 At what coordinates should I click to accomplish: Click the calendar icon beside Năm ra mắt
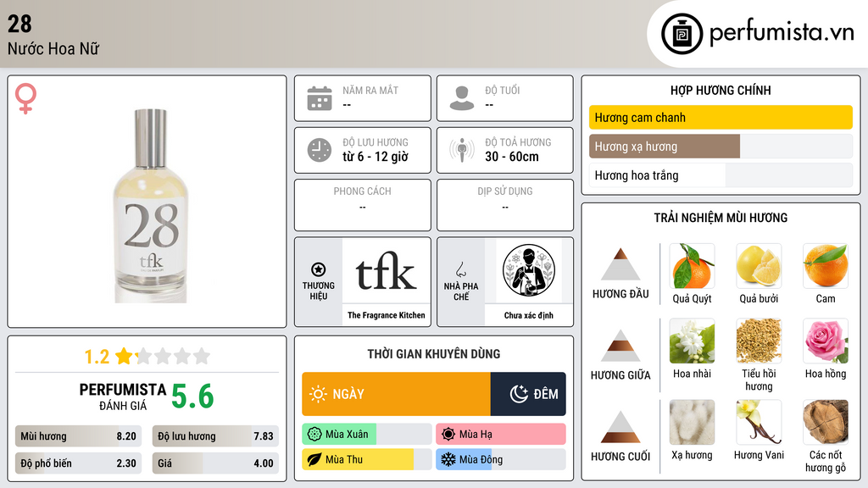coord(320,98)
